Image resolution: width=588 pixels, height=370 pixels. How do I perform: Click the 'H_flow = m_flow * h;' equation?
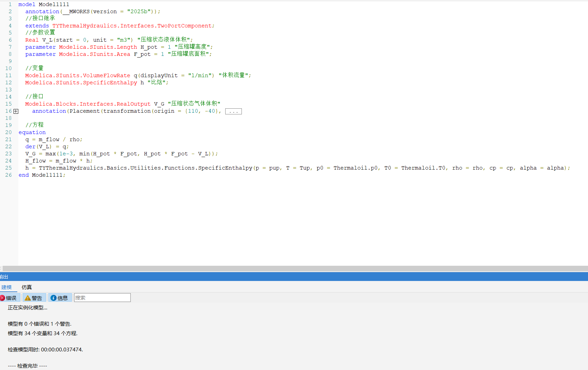click(59, 161)
